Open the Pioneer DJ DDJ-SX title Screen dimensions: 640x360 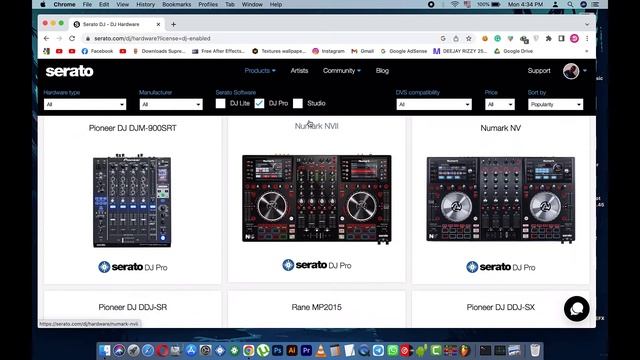click(x=501, y=307)
